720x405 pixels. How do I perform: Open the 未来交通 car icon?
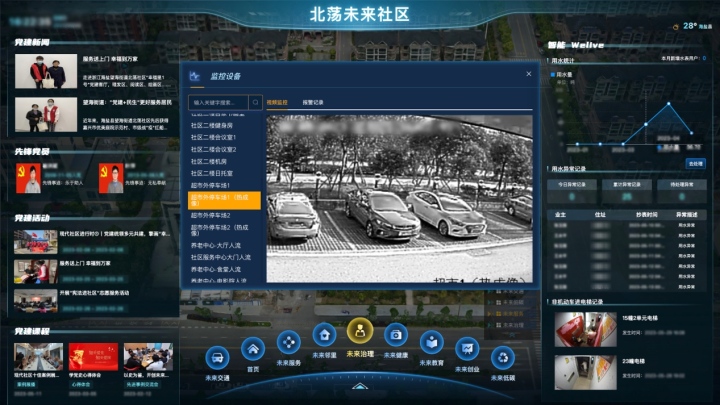point(217,357)
